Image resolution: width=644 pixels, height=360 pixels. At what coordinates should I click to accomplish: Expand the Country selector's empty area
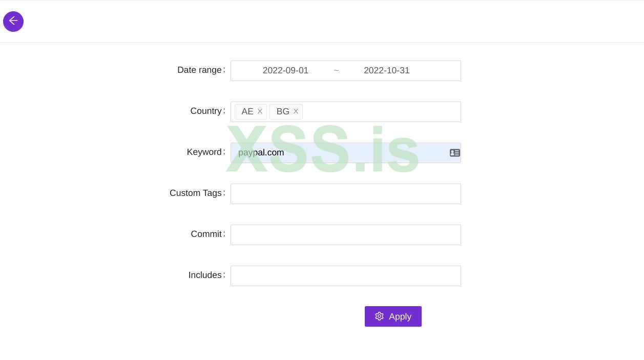[381, 112]
